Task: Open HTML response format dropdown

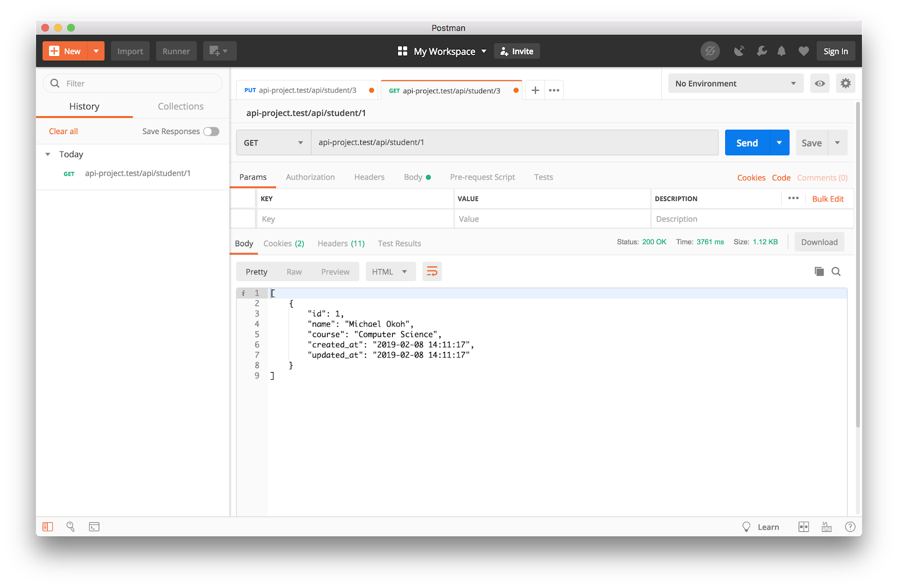Action: (391, 272)
